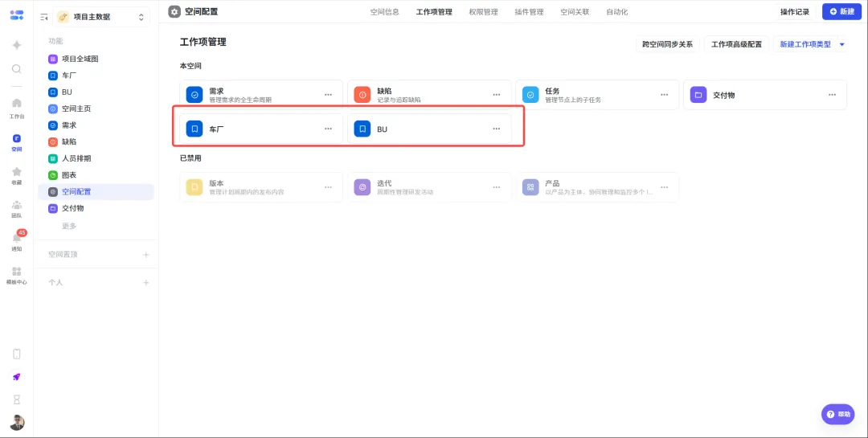This screenshot has height=438, width=868.
Task: Open the search magnifier icon
Action: click(17, 69)
